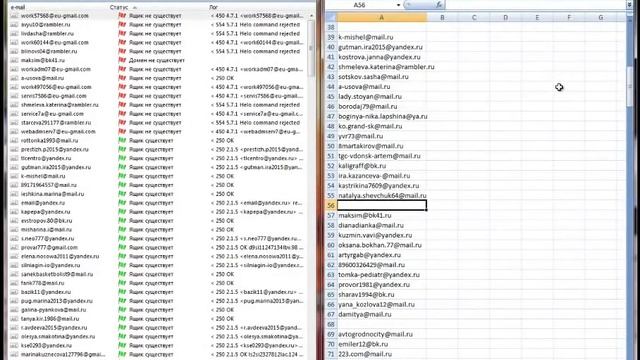Select Excel cell with kaligraff@bk.ru
The image size is (640, 360).
382,166
